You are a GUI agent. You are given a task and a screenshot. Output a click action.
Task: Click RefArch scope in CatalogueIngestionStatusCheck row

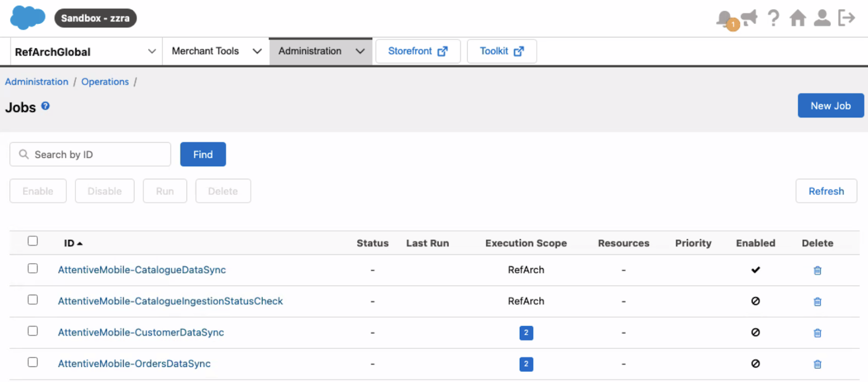pyautogui.click(x=526, y=301)
